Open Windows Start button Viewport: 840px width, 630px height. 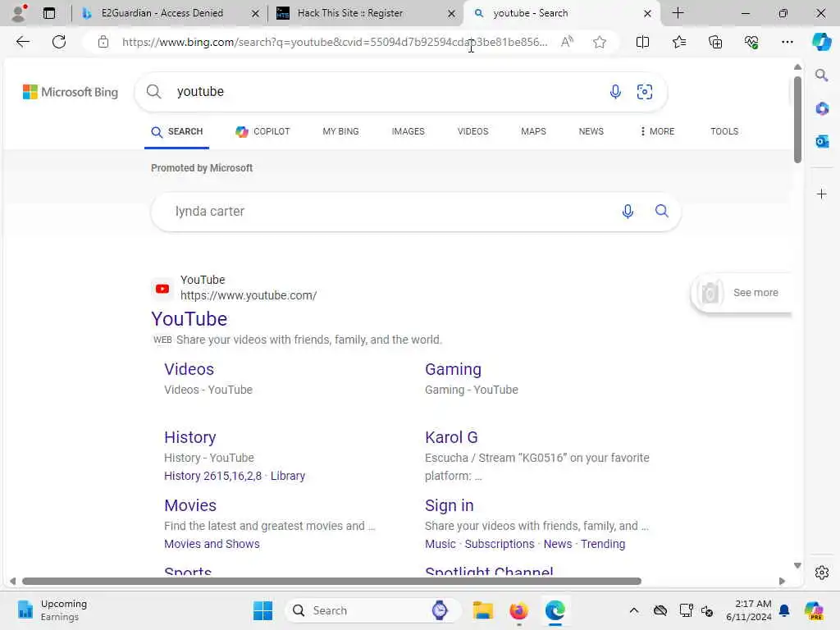[x=262, y=610]
